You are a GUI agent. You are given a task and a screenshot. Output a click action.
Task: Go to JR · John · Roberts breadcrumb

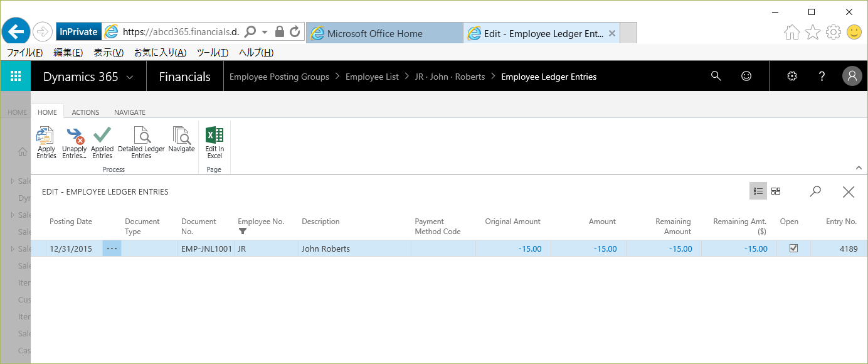point(450,77)
